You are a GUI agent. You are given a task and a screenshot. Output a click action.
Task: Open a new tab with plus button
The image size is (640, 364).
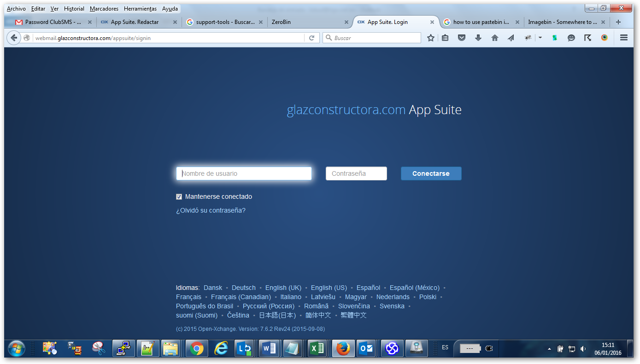(618, 22)
